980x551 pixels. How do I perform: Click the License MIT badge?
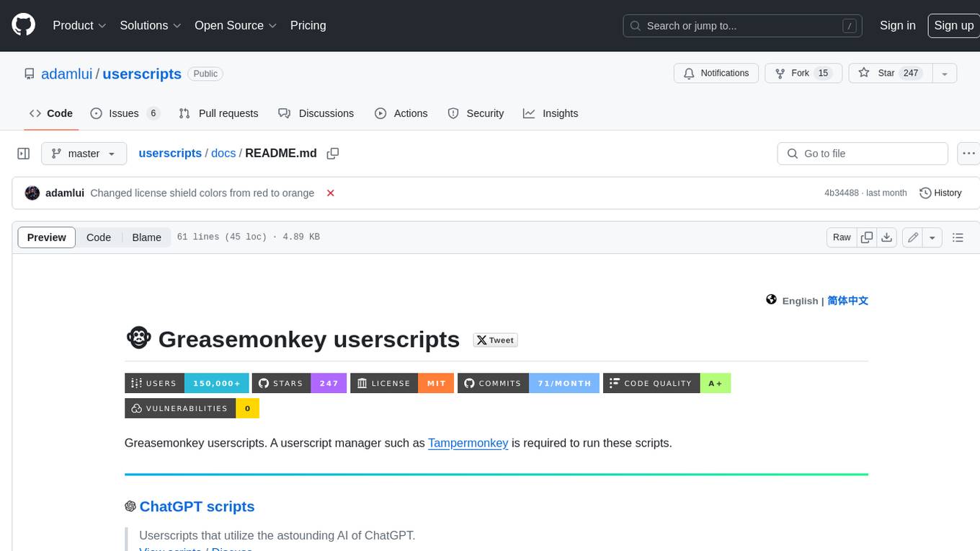pos(402,383)
